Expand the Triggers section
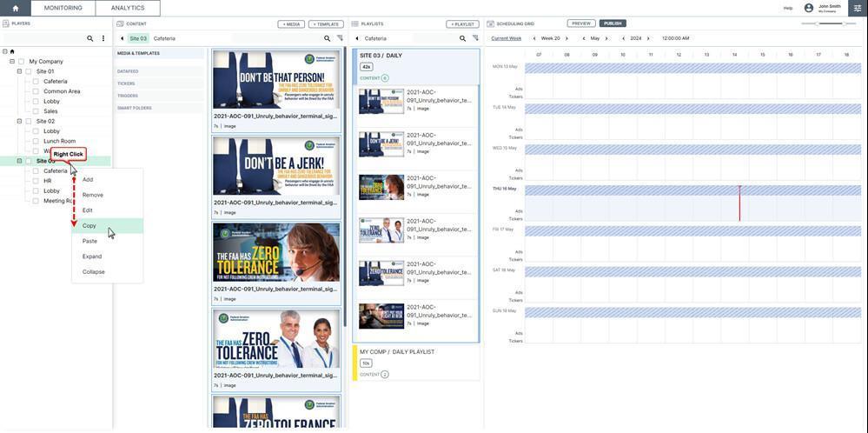Screen dimensions: 868x433 pos(160,96)
